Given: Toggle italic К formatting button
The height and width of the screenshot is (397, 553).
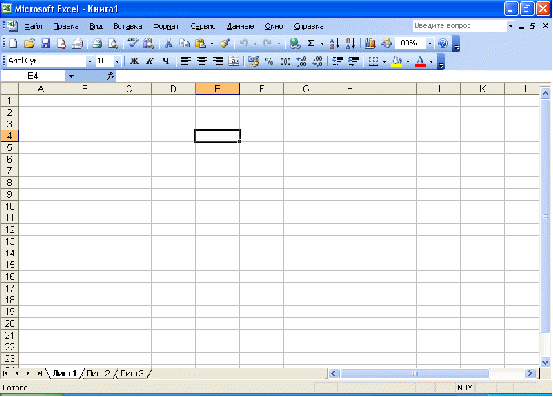Looking at the screenshot, I should click(150, 61).
